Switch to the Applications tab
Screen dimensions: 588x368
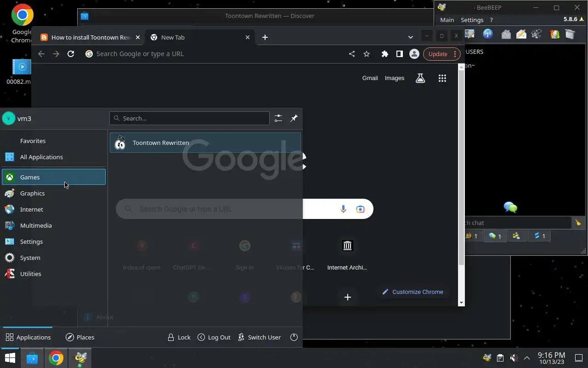(x=28, y=337)
